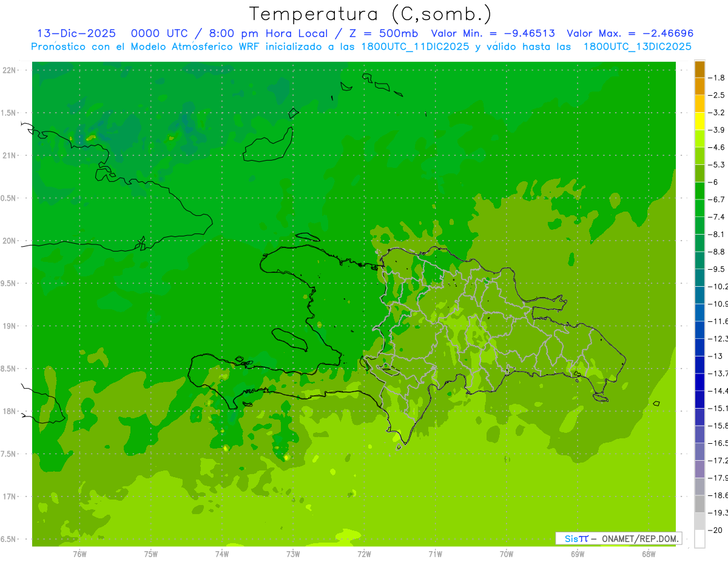Click the "6.5N" latitude label
This screenshot has height=562, width=728.
tap(9, 539)
